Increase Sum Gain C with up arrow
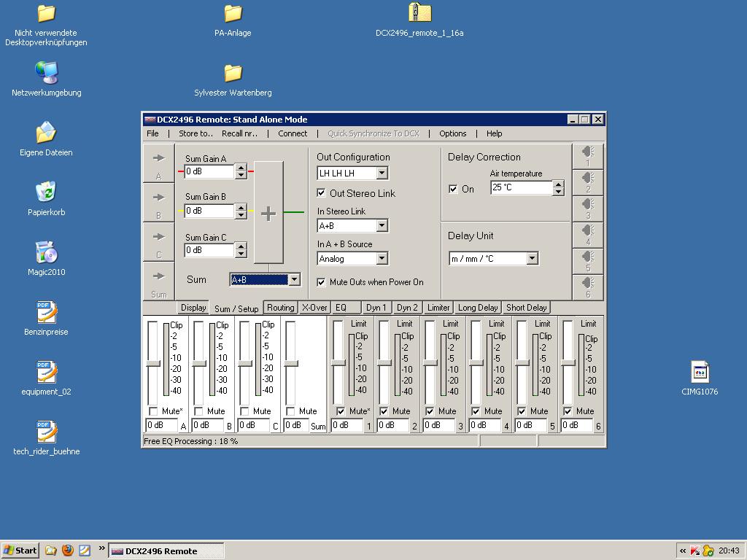 click(241, 246)
